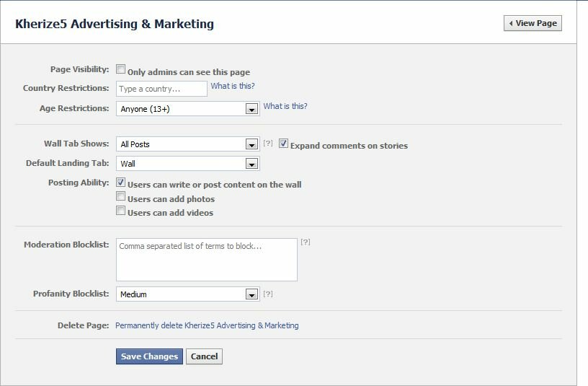Enable Users can add photos
Image resolution: width=588 pixels, height=386 pixels.
[120, 196]
